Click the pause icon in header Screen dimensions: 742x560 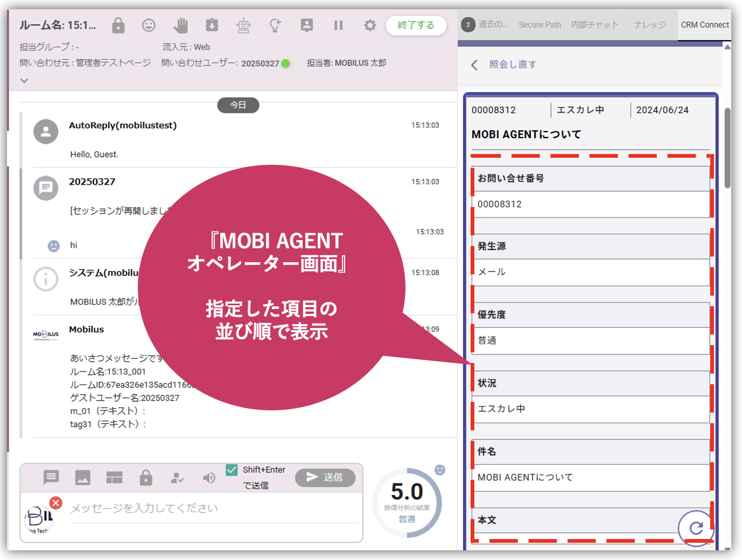coord(338,25)
